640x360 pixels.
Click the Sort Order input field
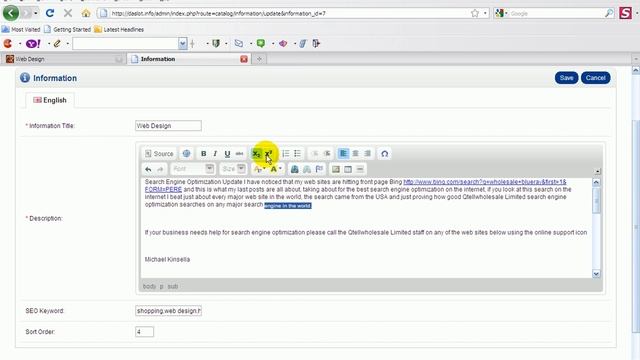(144, 332)
